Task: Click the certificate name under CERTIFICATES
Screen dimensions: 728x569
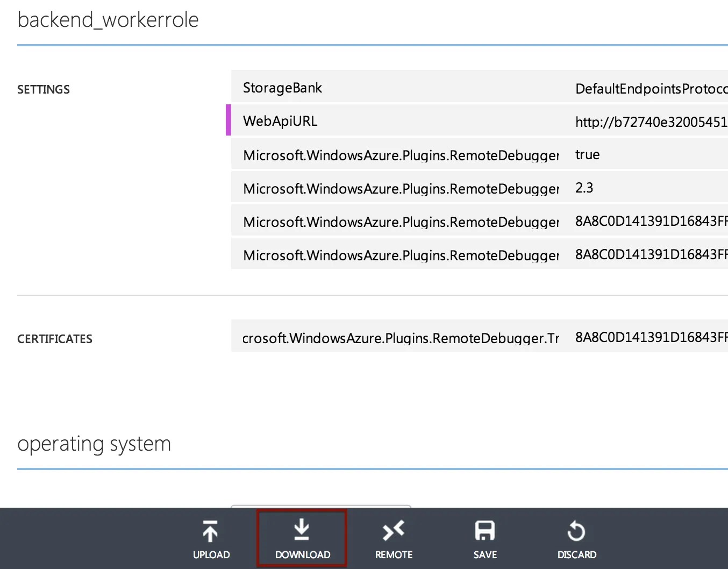Action: [x=401, y=338]
